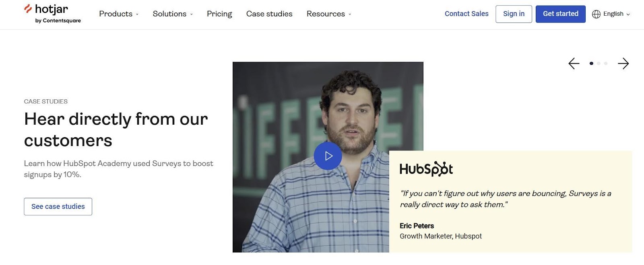Image resolution: width=644 pixels, height=265 pixels.
Task: Click the 'by Contentsquare' text
Action: 58,21
